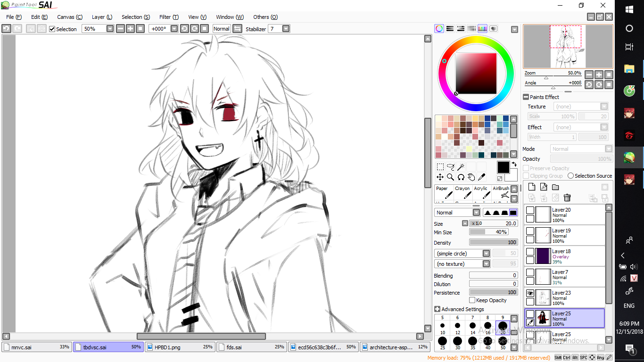The image size is (644, 362).
Task: Select brush size preset 30
Action: point(457,342)
